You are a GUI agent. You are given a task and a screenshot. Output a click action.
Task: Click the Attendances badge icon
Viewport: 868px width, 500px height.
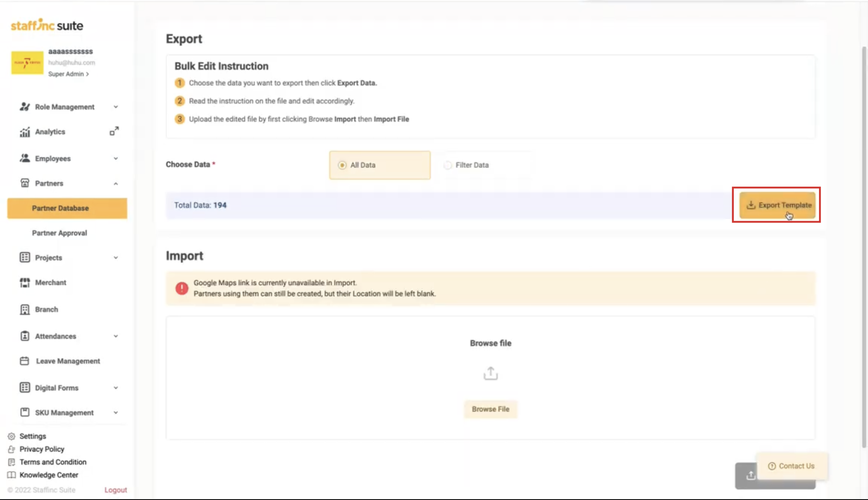coord(25,336)
